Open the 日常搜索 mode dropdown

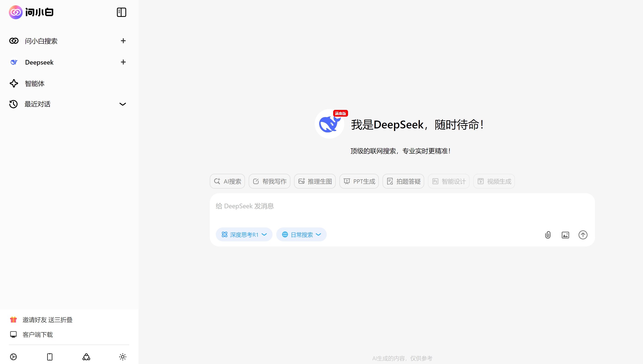319,234
